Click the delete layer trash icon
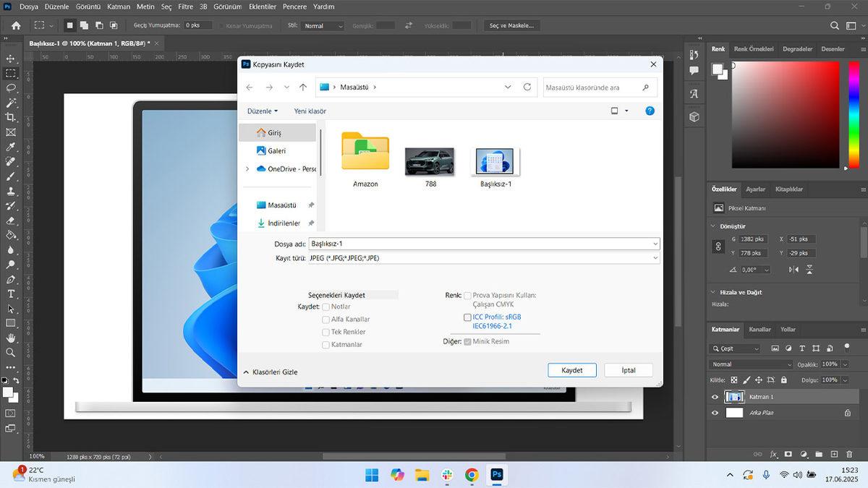868x488 pixels. [x=849, y=454]
